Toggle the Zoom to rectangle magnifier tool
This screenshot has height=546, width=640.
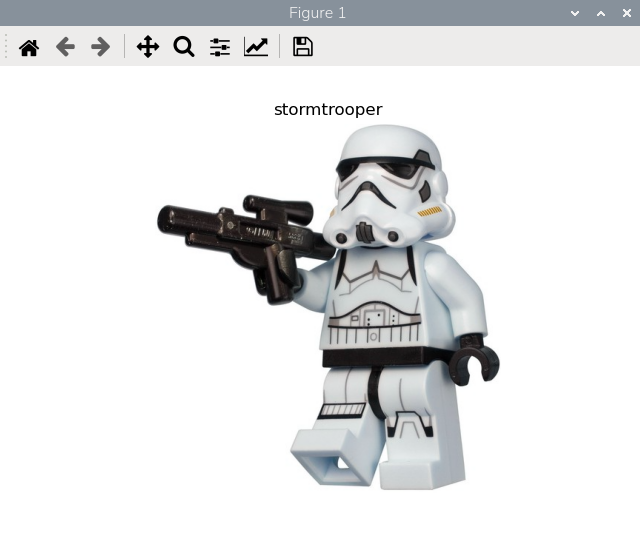(184, 47)
